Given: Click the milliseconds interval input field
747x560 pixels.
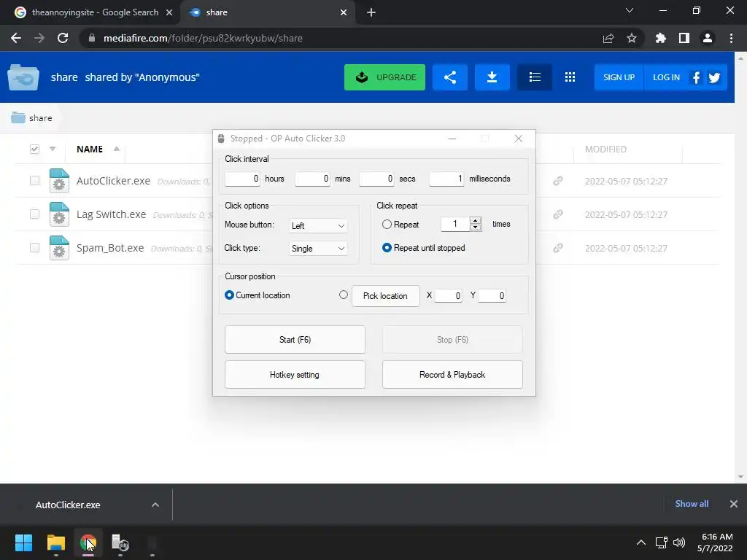Looking at the screenshot, I should tap(446, 179).
